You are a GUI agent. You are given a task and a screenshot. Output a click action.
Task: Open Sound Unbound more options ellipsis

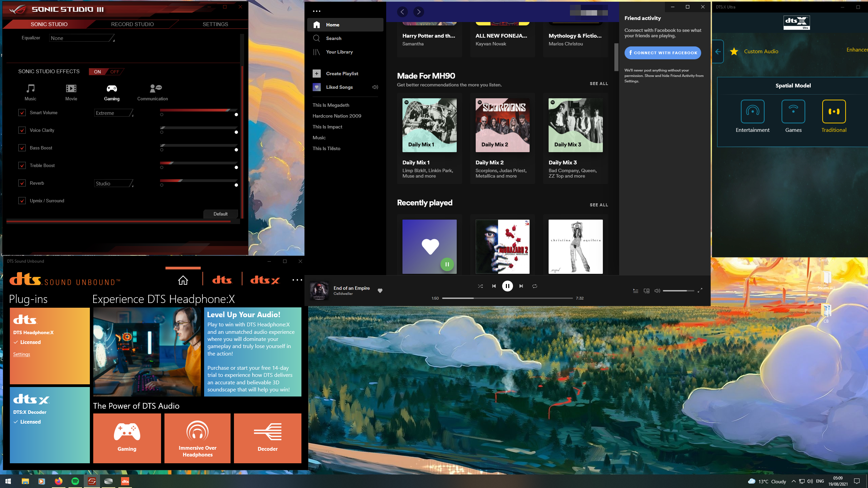coord(297,280)
